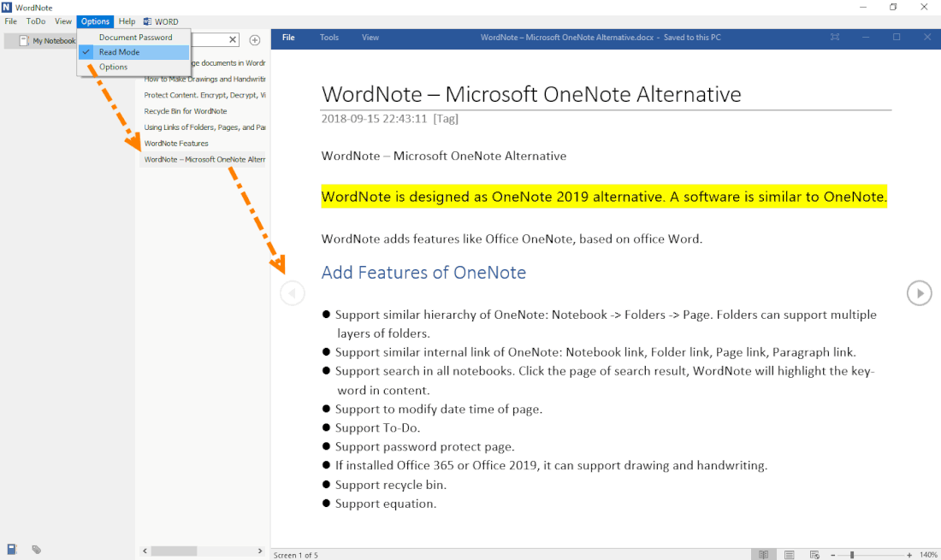Screen dimensions: 941x560
Task: Click the Word document title in blue bar
Action: (601, 37)
